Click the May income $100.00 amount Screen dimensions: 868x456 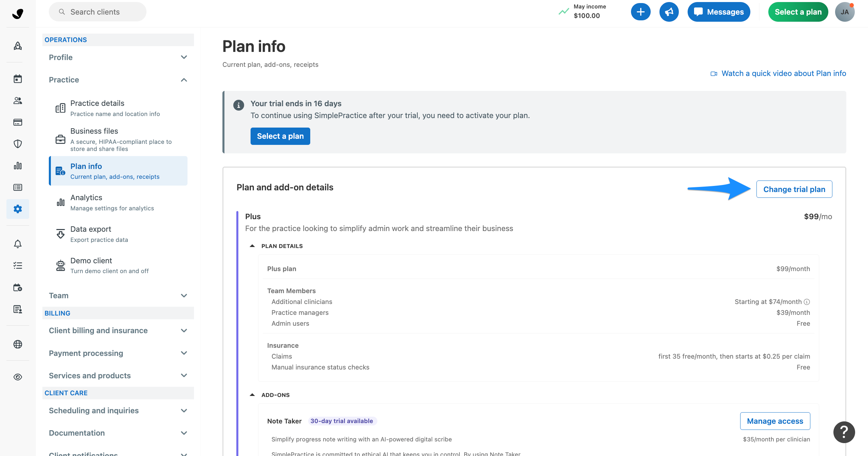coord(587,16)
